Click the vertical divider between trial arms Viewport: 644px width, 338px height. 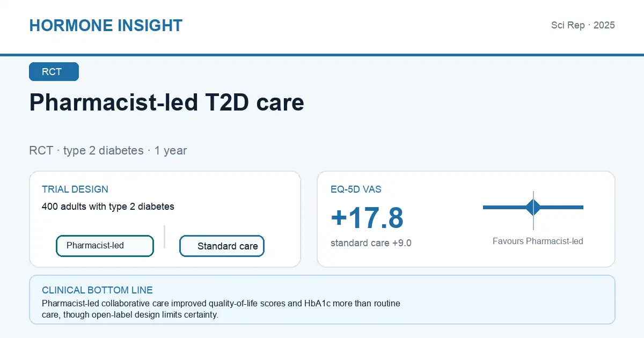click(164, 237)
